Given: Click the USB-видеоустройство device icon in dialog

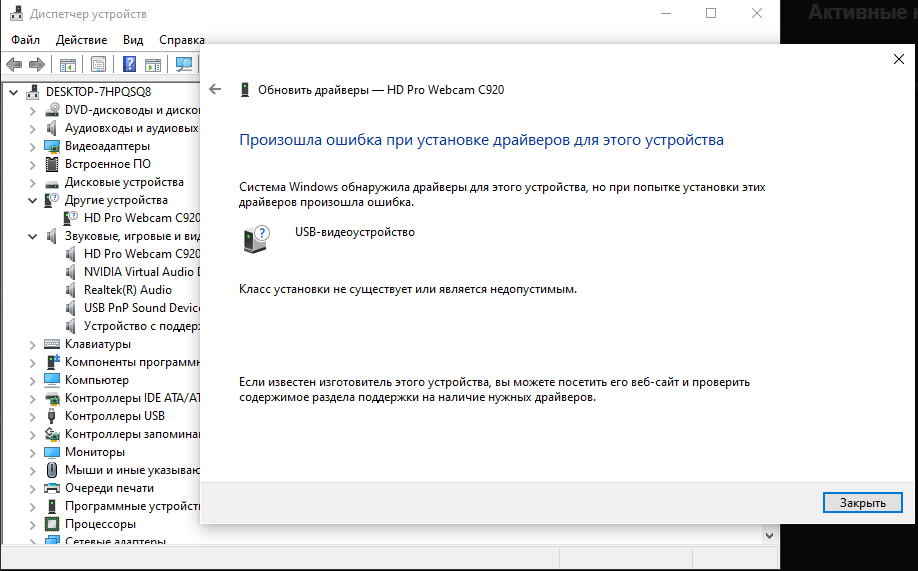Looking at the screenshot, I should pyautogui.click(x=256, y=240).
